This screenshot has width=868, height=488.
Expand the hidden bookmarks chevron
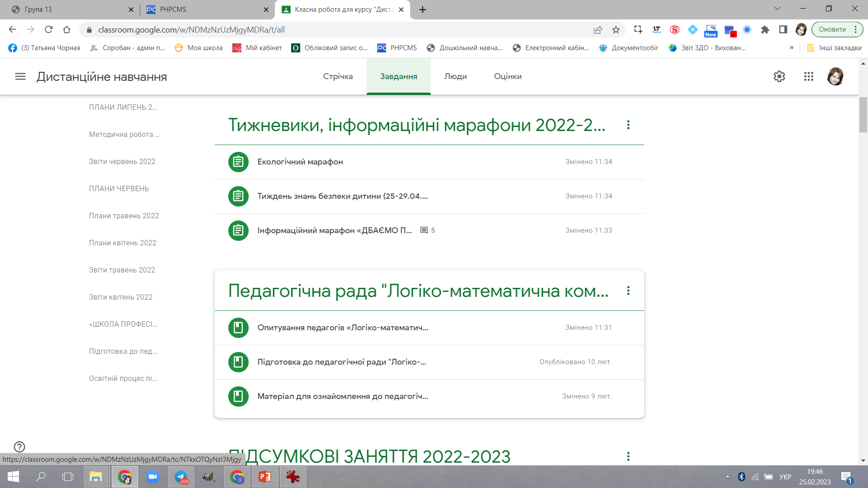792,47
